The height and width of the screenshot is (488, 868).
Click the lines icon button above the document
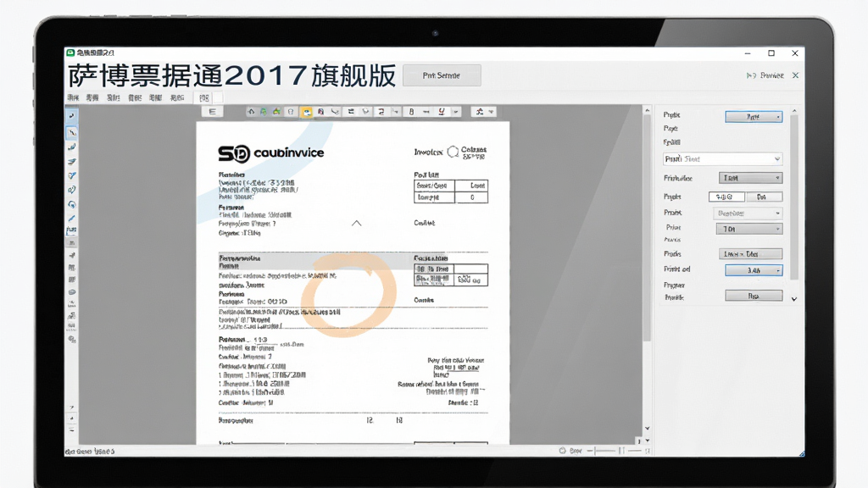212,112
